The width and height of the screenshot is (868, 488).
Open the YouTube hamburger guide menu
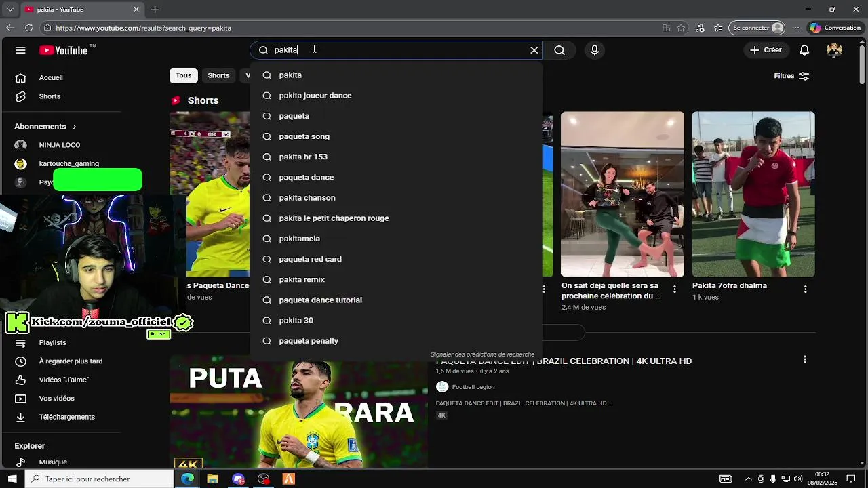20,50
